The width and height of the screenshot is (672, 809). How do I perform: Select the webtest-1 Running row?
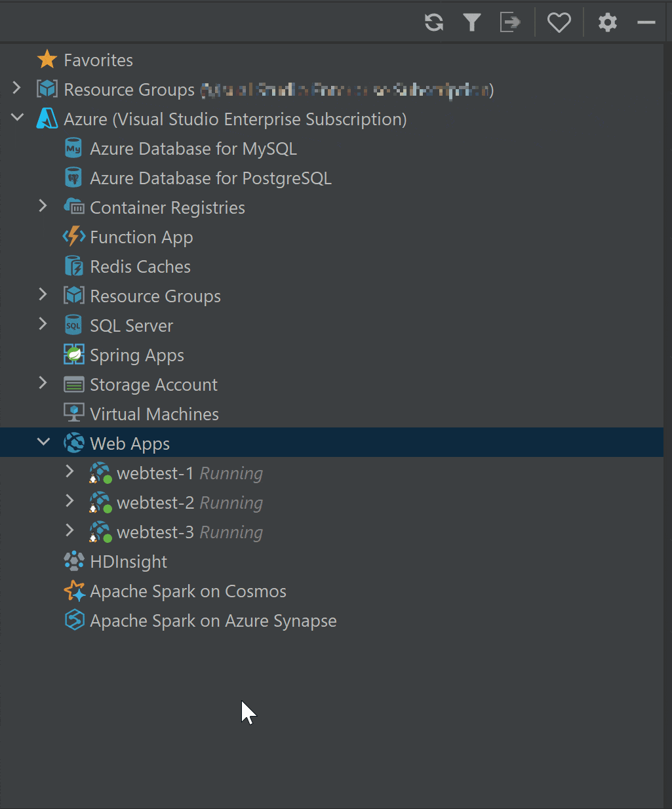click(332, 473)
